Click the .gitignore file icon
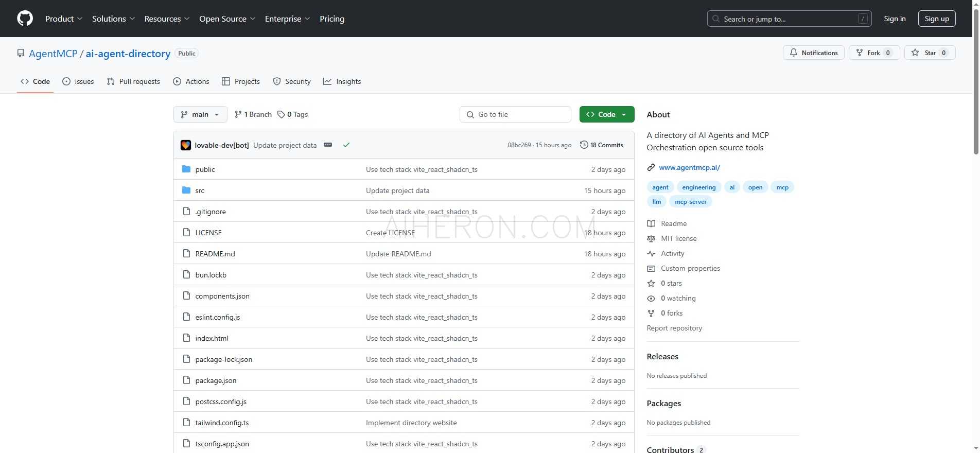 pos(186,211)
